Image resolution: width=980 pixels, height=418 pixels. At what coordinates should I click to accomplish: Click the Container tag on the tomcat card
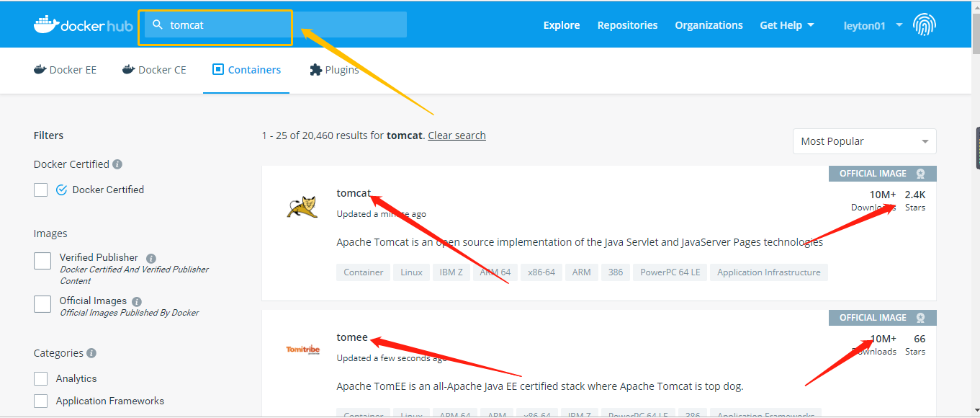coord(364,272)
